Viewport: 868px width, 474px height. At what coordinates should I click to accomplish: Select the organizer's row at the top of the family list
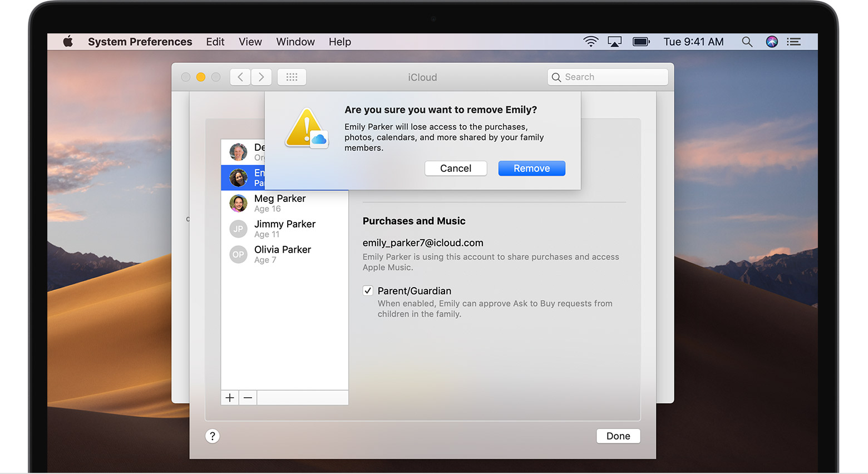point(243,152)
